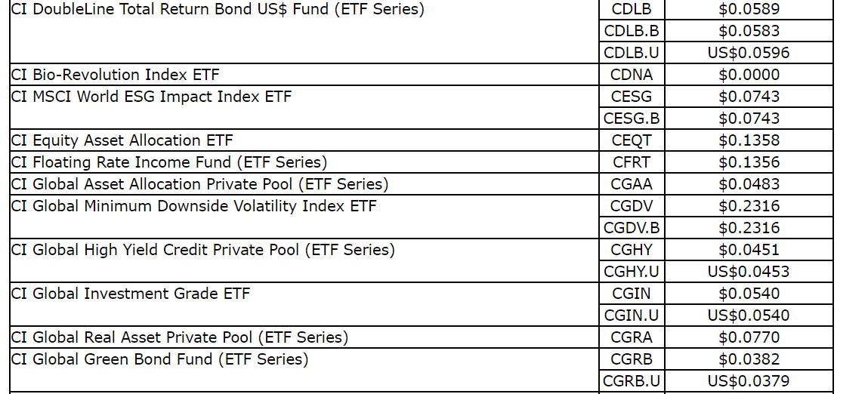The image size is (868, 394).
Task: Select the CDNA ticker cell
Action: (x=632, y=75)
